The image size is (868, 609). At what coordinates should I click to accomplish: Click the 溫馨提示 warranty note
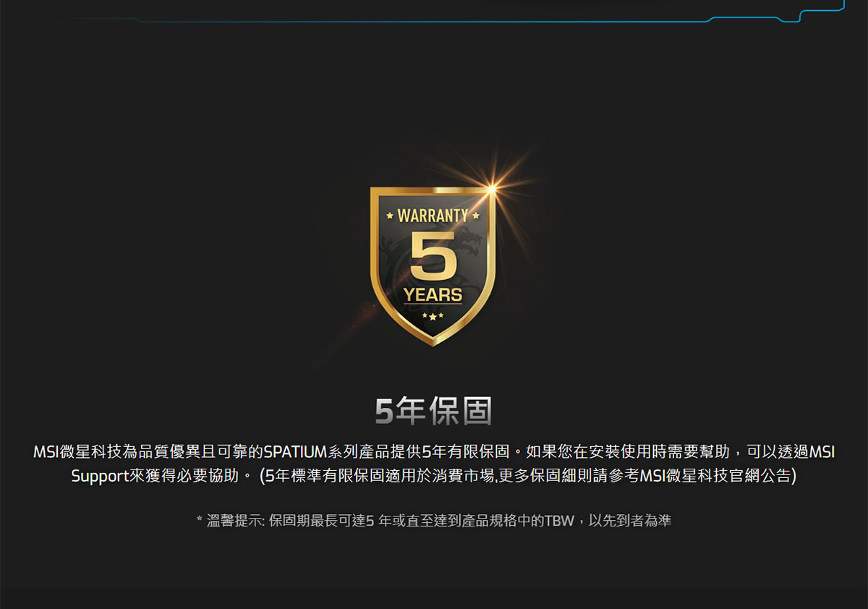[x=434, y=520]
